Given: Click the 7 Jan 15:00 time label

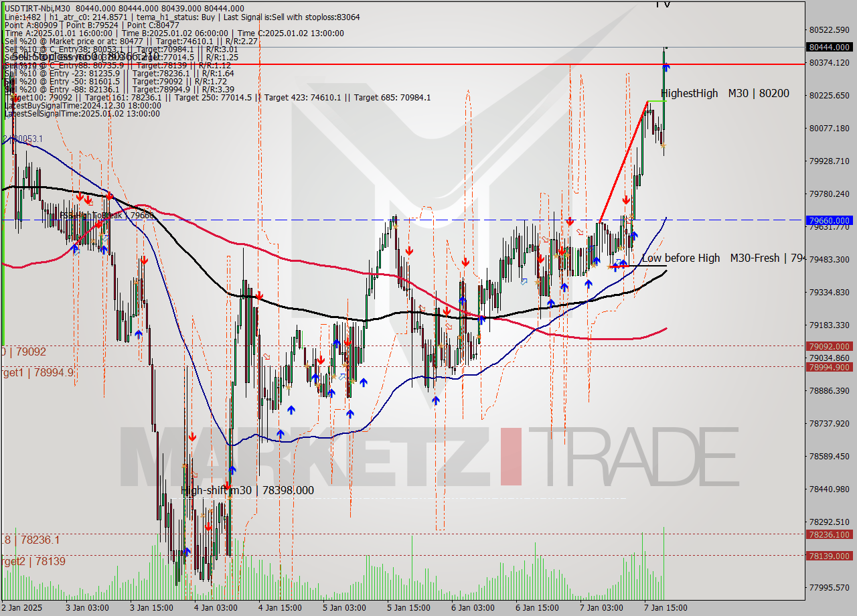Looking at the screenshot, I should (666, 608).
